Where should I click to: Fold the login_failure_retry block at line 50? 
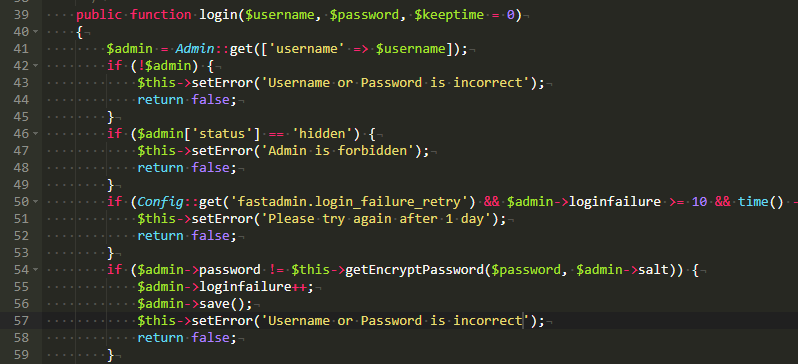(35, 202)
